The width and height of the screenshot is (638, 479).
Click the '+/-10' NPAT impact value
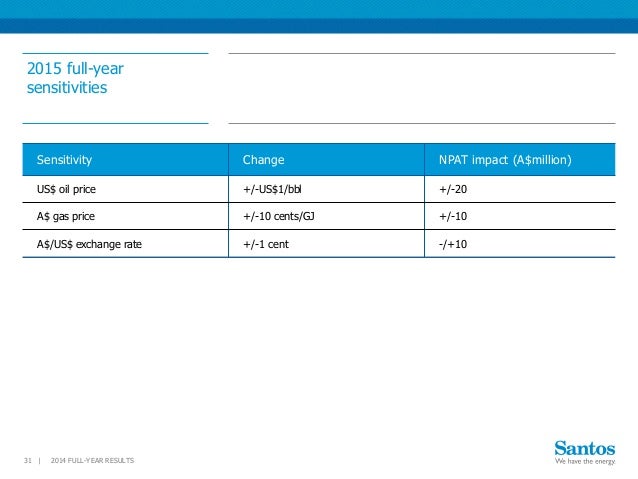[x=453, y=216]
